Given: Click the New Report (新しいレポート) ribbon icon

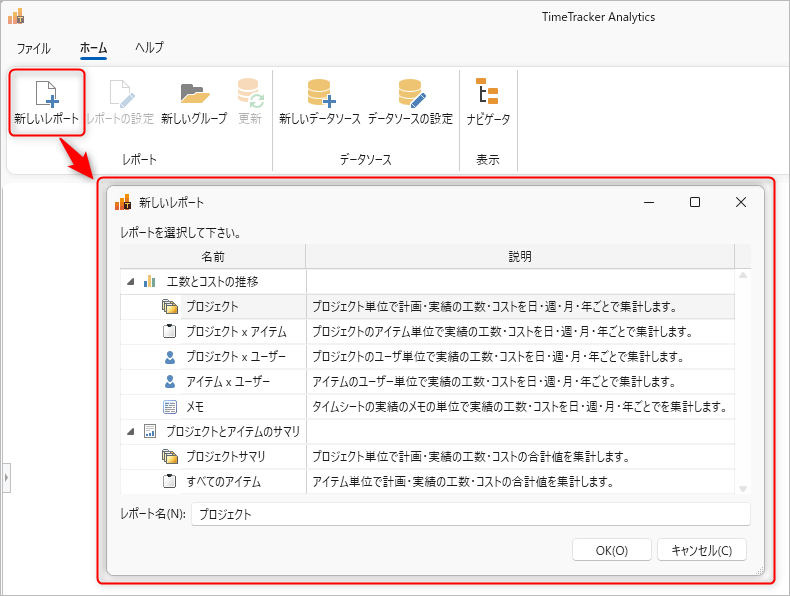Looking at the screenshot, I should click(x=45, y=94).
